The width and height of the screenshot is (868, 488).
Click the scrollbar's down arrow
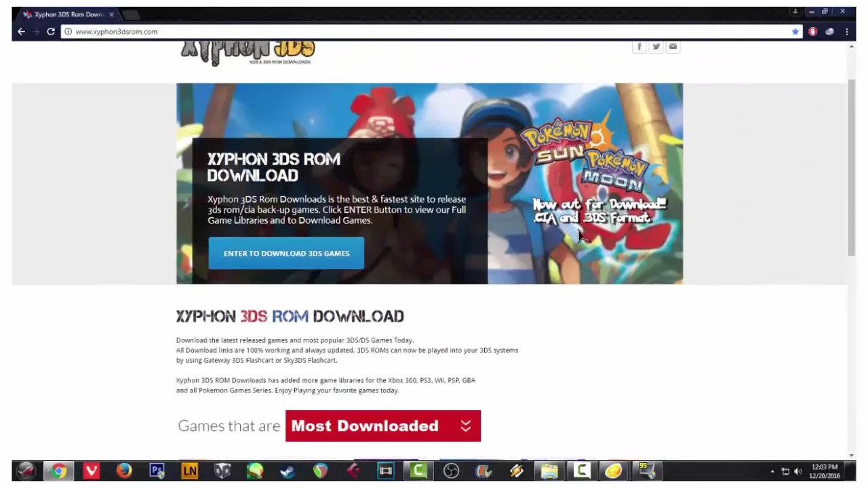pyautogui.click(x=852, y=455)
